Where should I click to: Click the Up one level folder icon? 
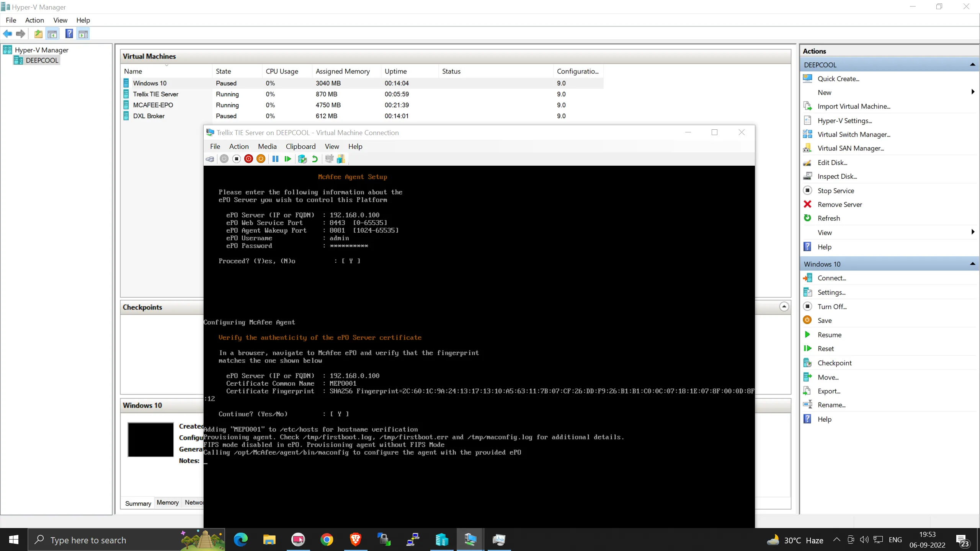[x=38, y=34]
